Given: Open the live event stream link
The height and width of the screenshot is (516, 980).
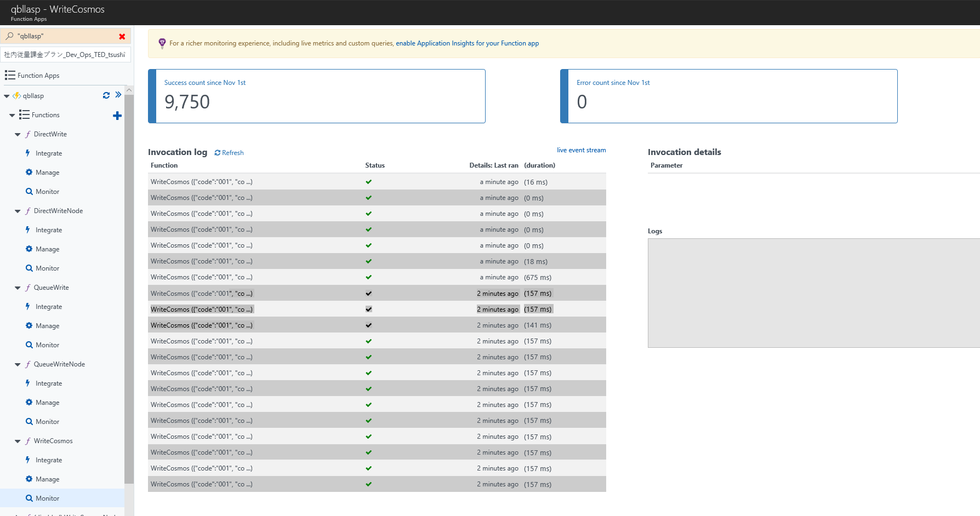Looking at the screenshot, I should (582, 150).
